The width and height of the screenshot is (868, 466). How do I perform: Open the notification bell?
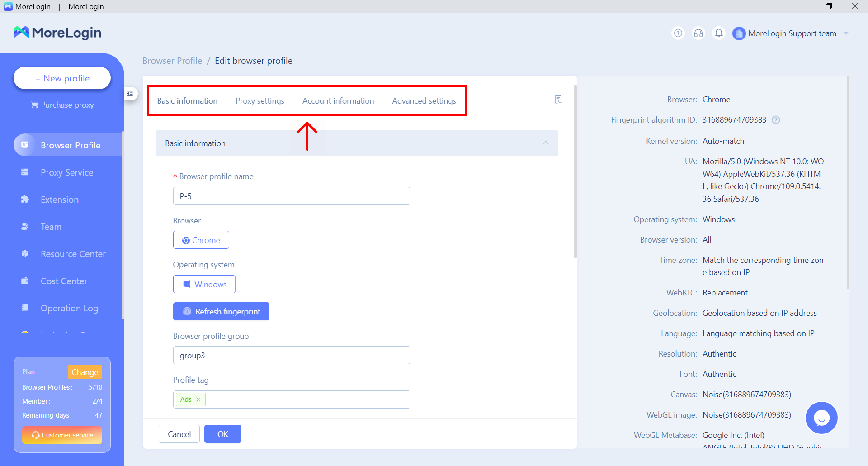click(x=719, y=33)
